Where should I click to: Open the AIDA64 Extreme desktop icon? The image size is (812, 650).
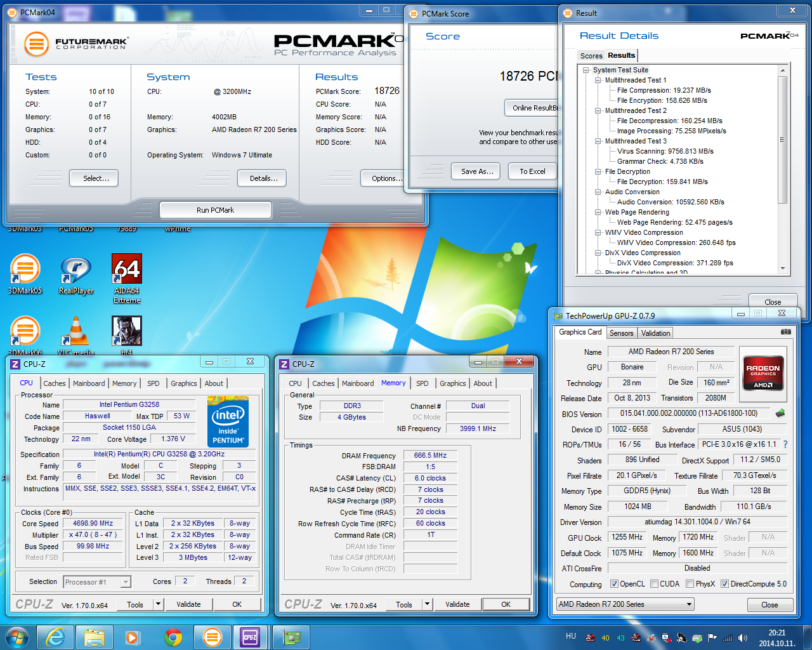click(x=127, y=278)
